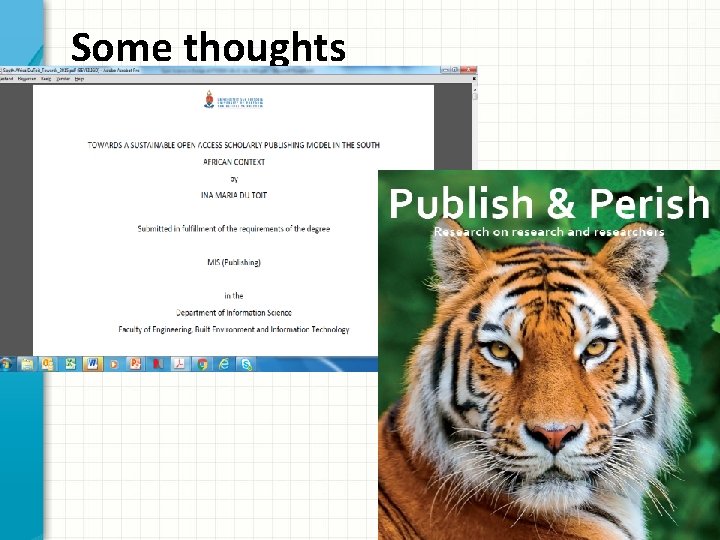Open File Explorer from the taskbar

[x=27, y=364]
